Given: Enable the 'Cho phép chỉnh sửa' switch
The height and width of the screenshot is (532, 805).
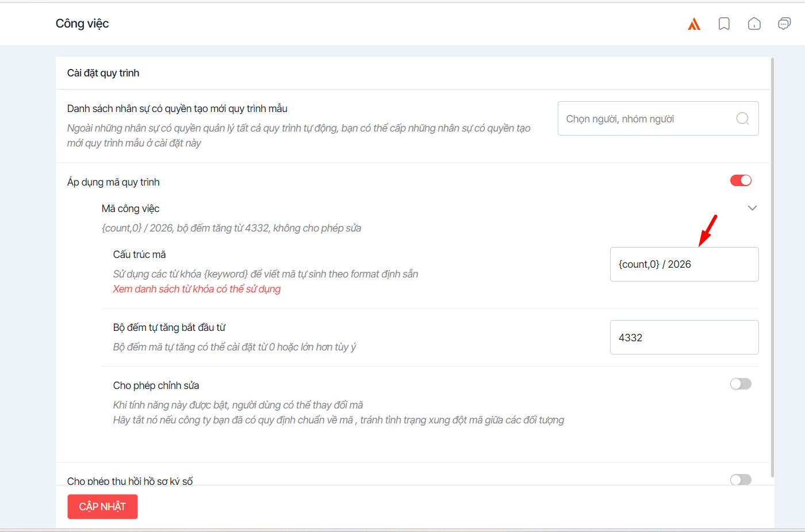Looking at the screenshot, I should point(741,384).
